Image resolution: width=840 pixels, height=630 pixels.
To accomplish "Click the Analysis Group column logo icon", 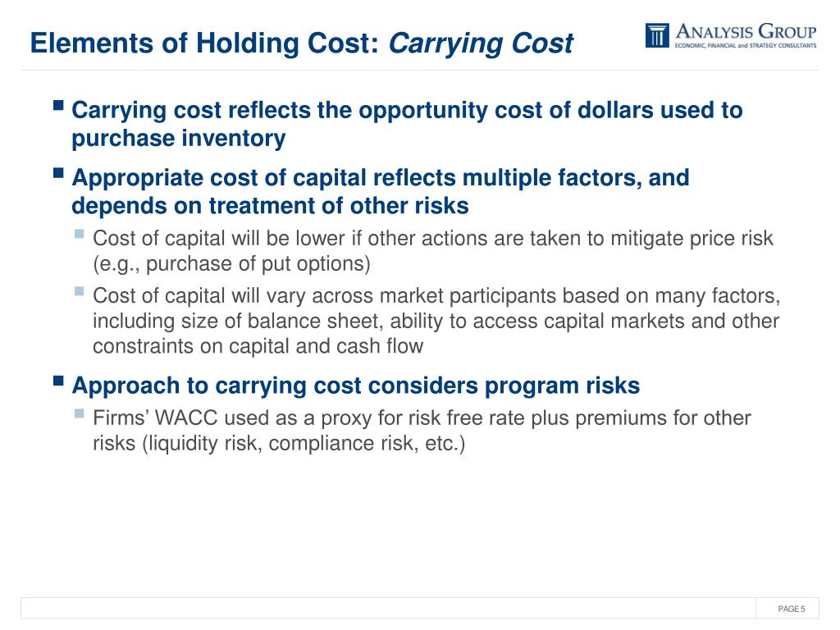I will point(657,35).
